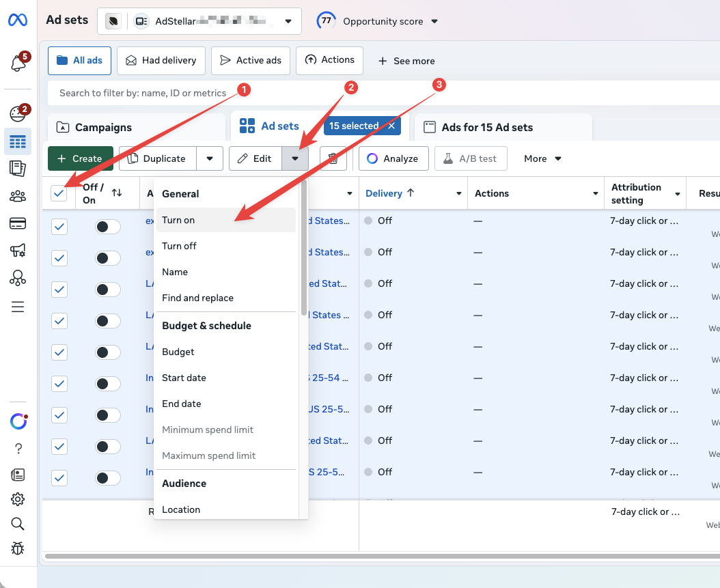This screenshot has height=588, width=720.
Task: Open the megaphone settings icon
Action: (x=18, y=251)
